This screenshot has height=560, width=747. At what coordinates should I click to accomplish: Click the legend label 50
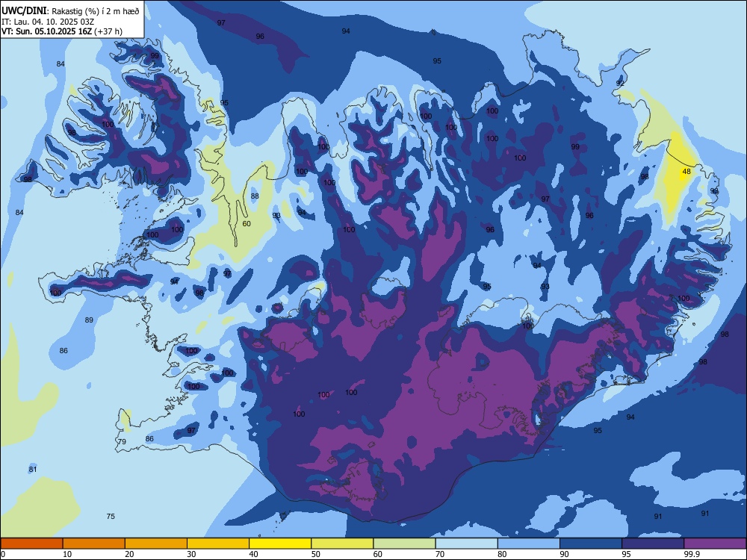(x=316, y=554)
